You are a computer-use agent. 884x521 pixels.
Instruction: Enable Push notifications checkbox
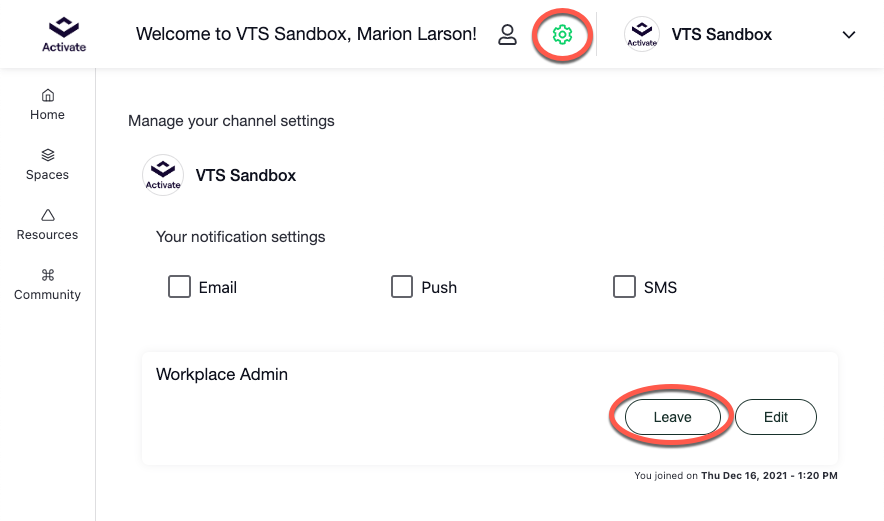402,286
